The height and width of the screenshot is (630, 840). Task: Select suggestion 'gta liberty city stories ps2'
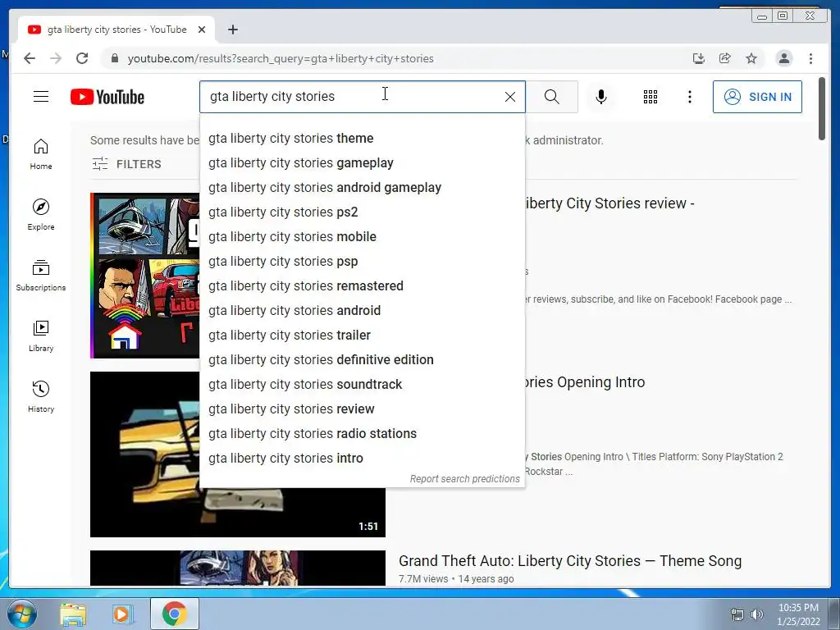362,212
